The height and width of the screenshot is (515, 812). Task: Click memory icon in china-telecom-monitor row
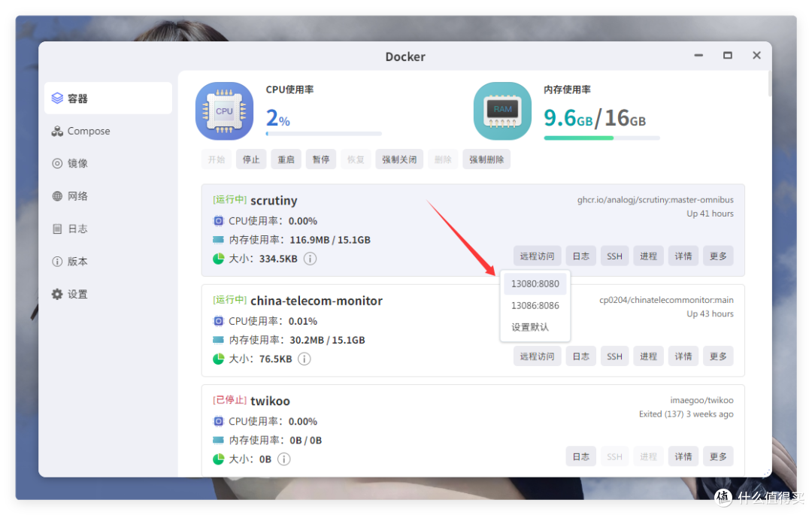219,340
